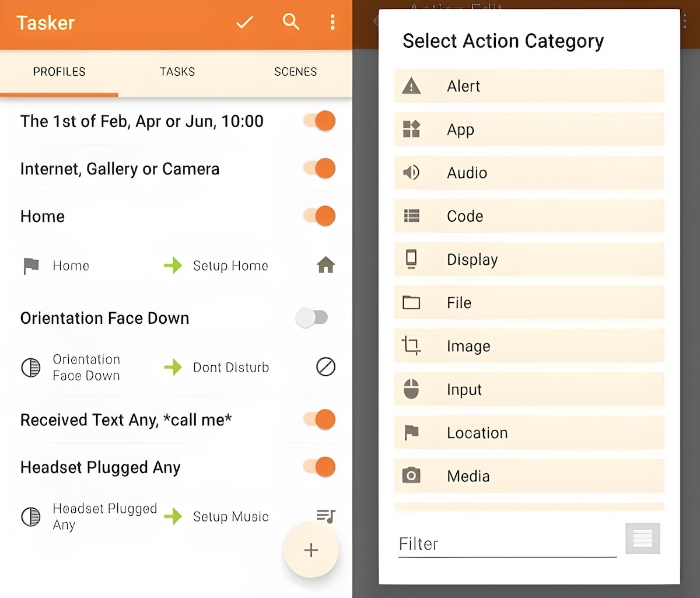The width and height of the screenshot is (700, 598).
Task: Click the house icon for Setup Home
Action: click(x=325, y=266)
